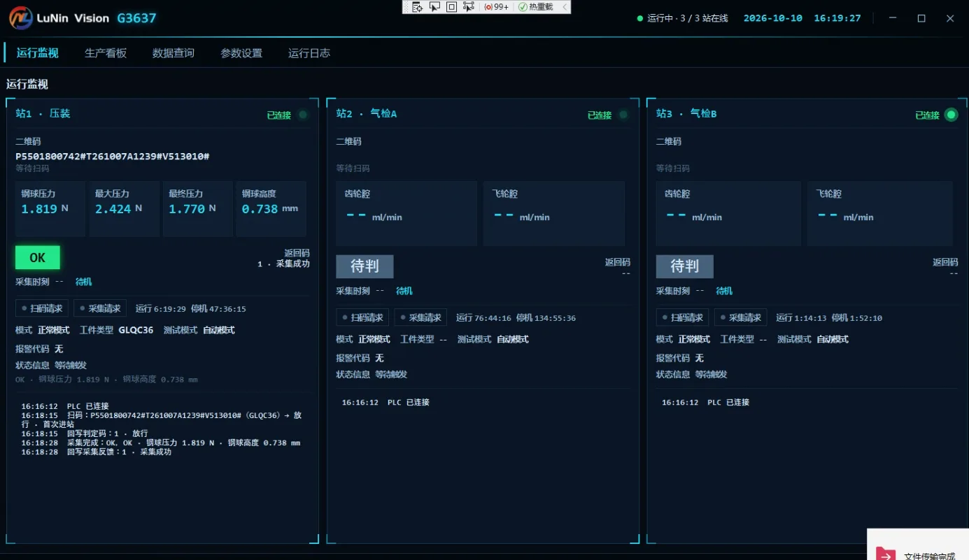Click the 最大压力 2.424 N value card
969x560 pixels.
pyautogui.click(x=124, y=209)
